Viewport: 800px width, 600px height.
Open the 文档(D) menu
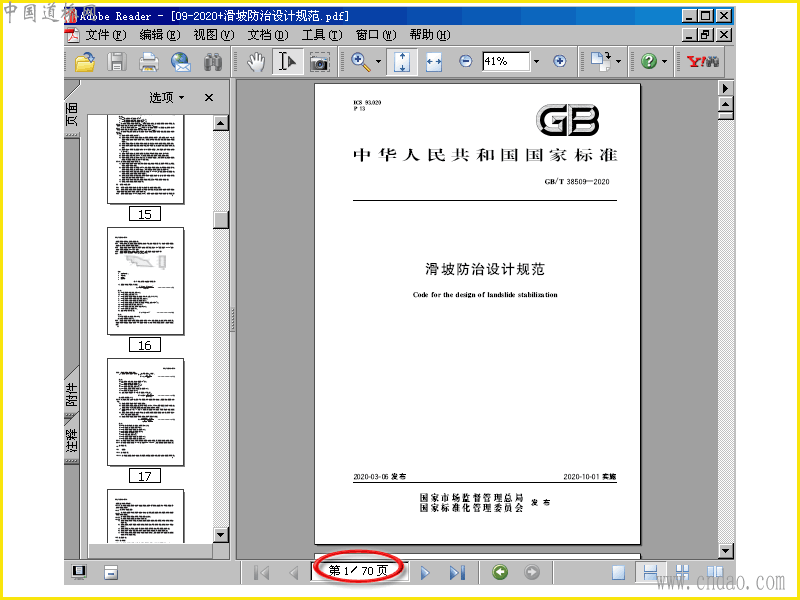click(268, 35)
